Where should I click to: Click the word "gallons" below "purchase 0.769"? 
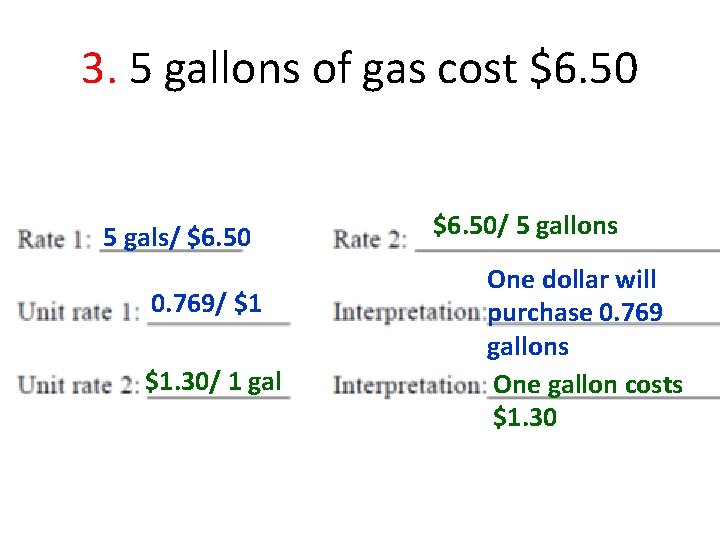(x=527, y=347)
